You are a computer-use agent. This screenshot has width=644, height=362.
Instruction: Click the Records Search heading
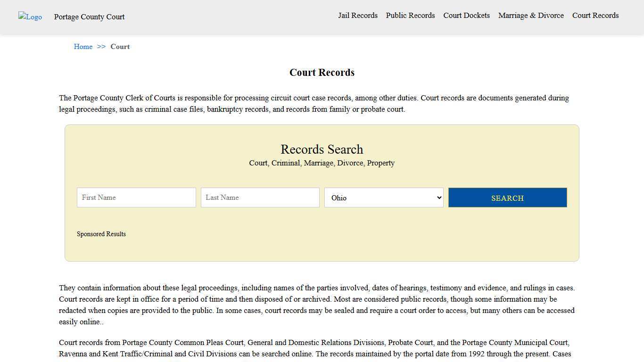click(x=322, y=149)
